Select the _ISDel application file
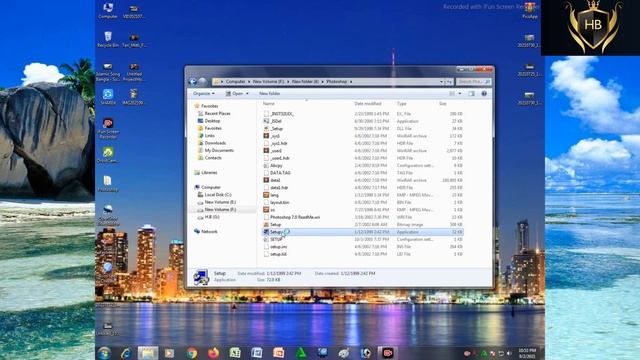The height and width of the screenshot is (360, 640). coord(273,121)
